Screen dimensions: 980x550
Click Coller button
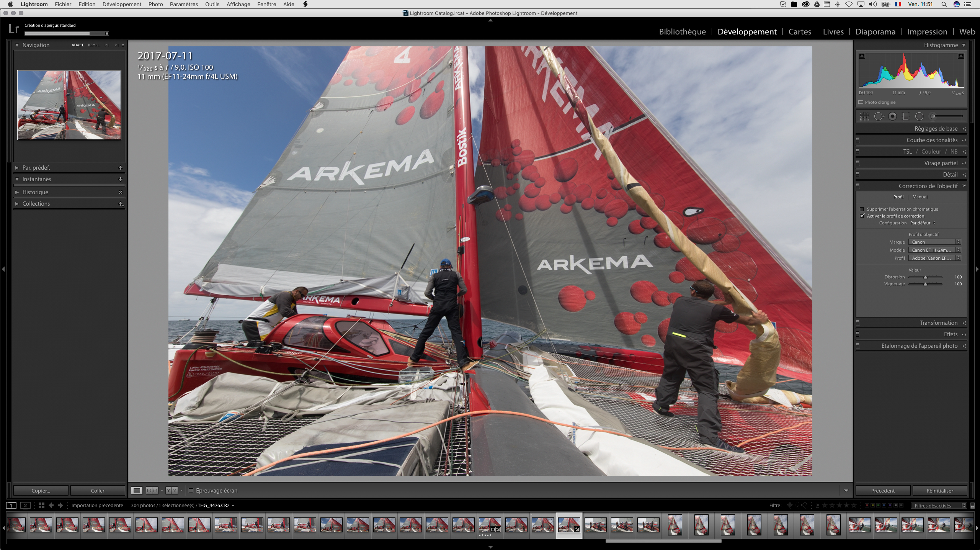98,491
